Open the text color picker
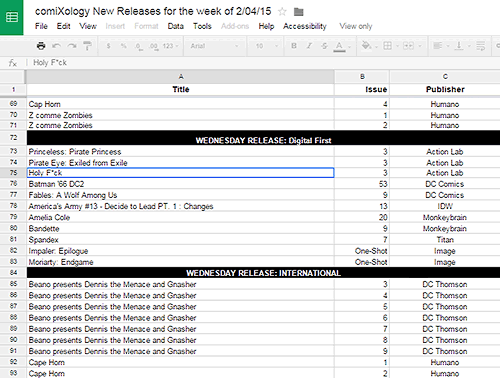 point(339,46)
